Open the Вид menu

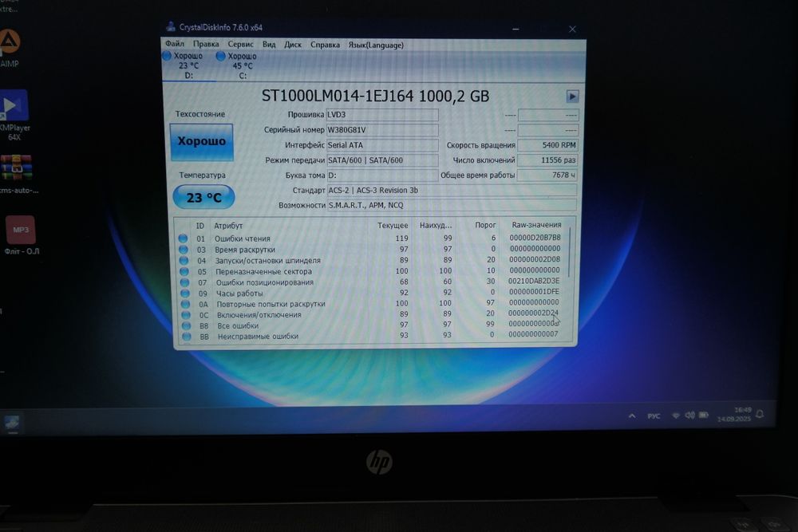pyautogui.click(x=269, y=45)
